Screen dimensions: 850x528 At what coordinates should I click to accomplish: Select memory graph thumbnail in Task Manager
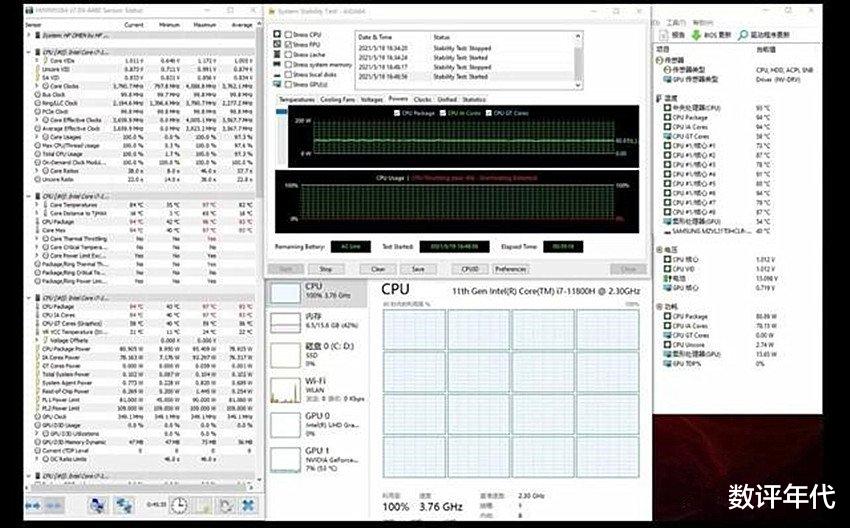(285, 323)
